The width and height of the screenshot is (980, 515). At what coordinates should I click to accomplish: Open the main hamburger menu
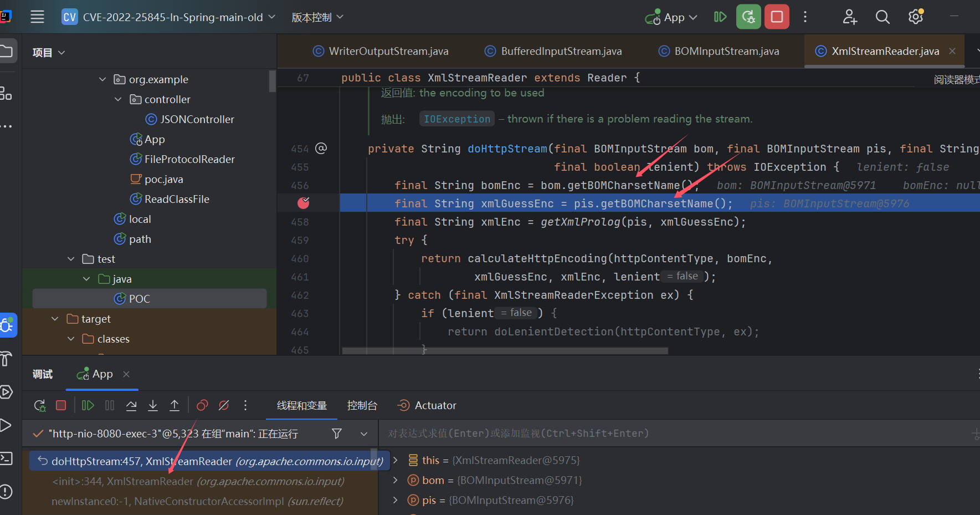(37, 17)
